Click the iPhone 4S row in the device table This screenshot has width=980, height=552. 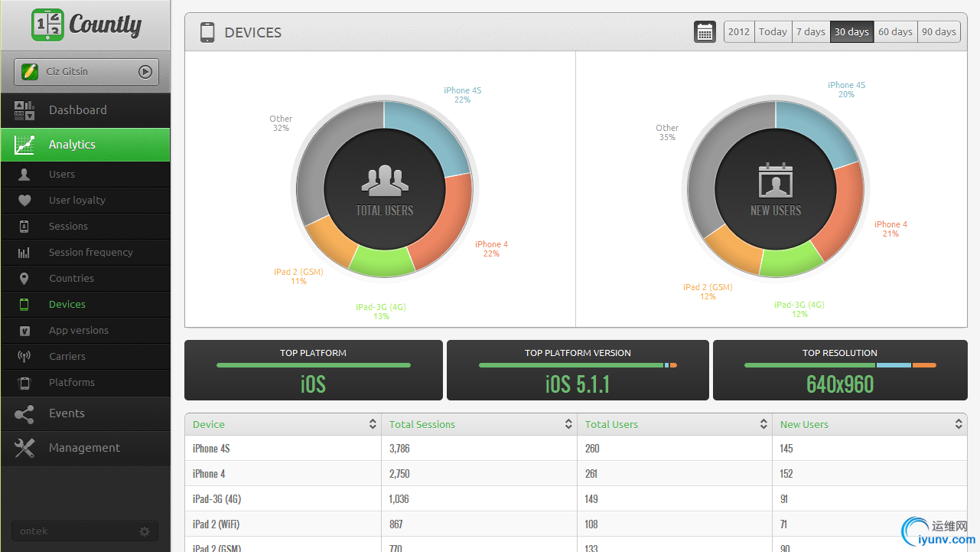click(x=576, y=449)
